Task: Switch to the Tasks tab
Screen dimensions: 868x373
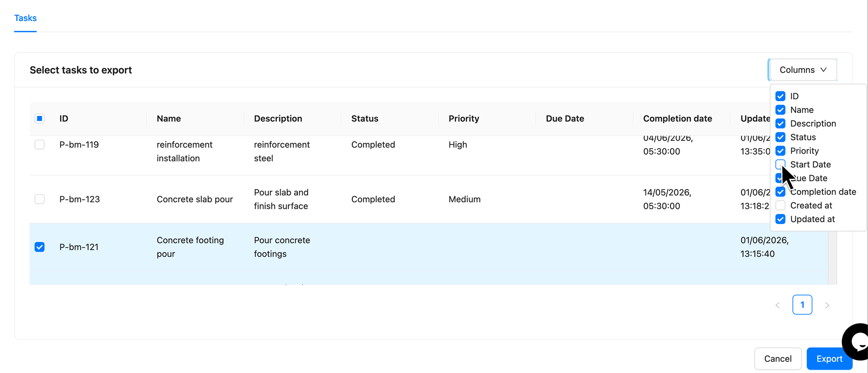Action: (25, 18)
